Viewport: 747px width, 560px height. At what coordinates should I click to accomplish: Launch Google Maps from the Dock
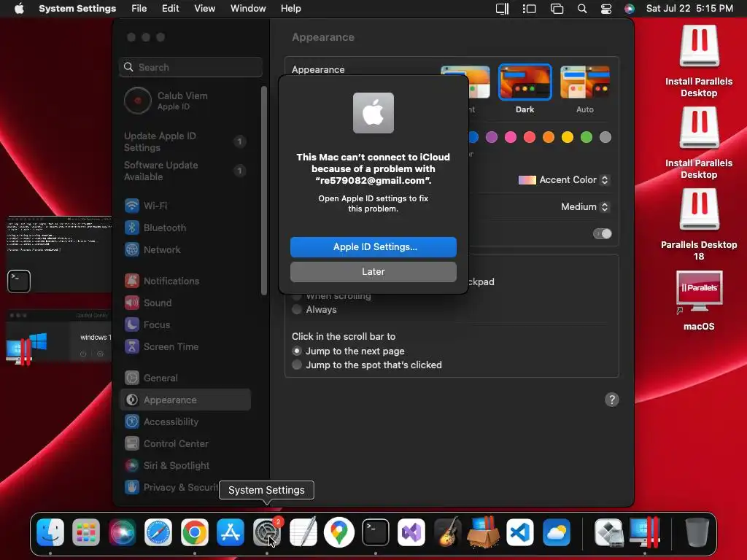coord(339,532)
